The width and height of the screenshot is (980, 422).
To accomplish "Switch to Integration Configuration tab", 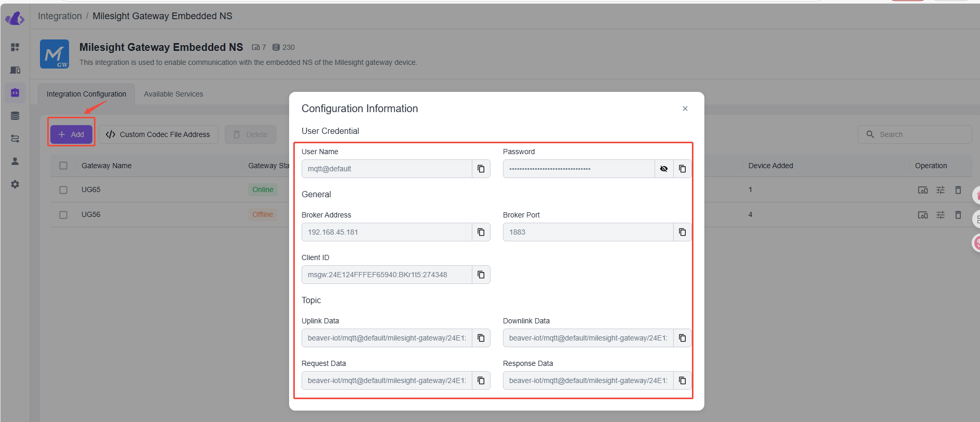I will [x=86, y=94].
